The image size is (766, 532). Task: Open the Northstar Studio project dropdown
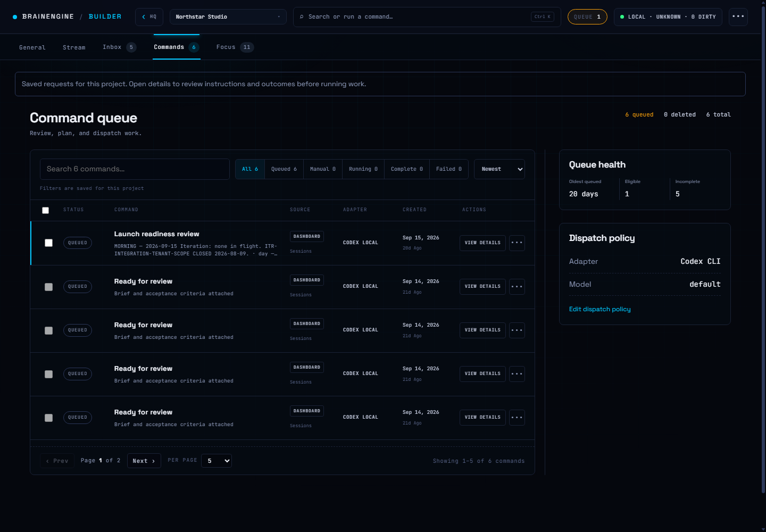[x=228, y=17]
